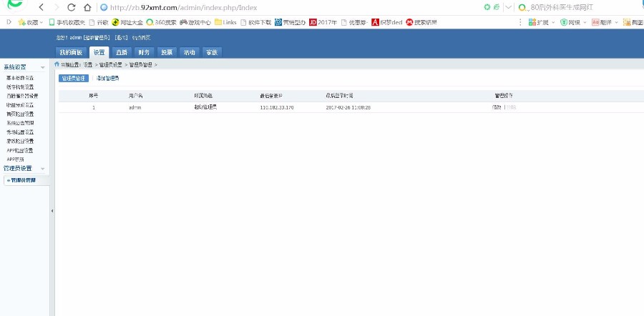Click the site homepage link next to 退出
The image size is (644, 316).
pyautogui.click(x=141, y=38)
